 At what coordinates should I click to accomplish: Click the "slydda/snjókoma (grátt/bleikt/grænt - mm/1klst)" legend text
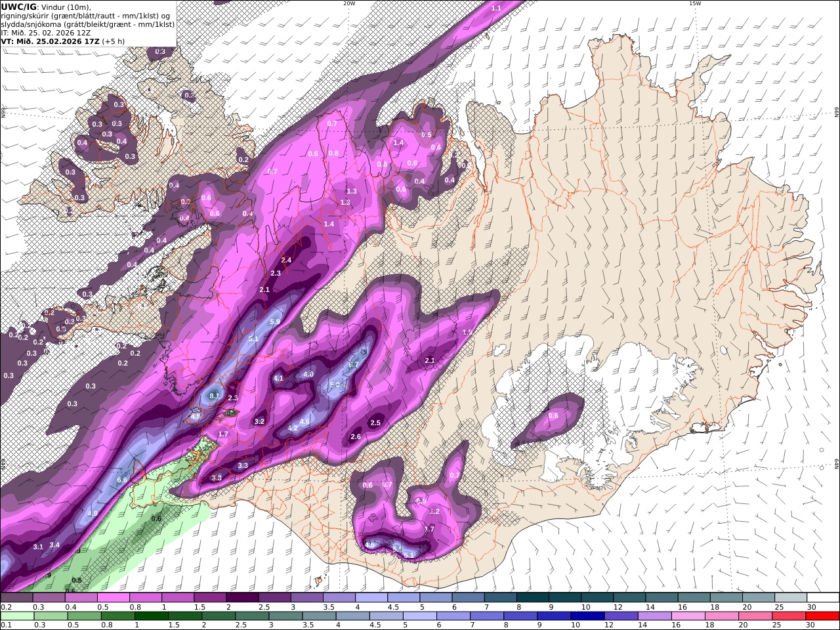pos(88,24)
